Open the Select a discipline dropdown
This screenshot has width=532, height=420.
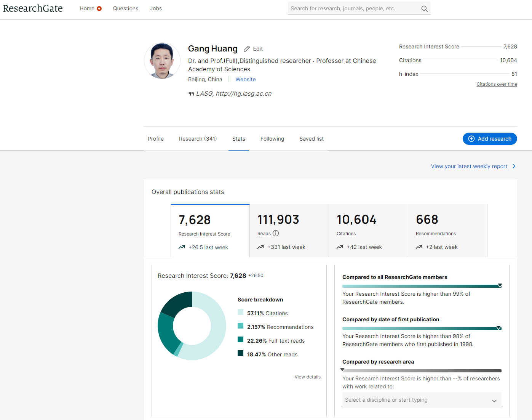[422, 400]
